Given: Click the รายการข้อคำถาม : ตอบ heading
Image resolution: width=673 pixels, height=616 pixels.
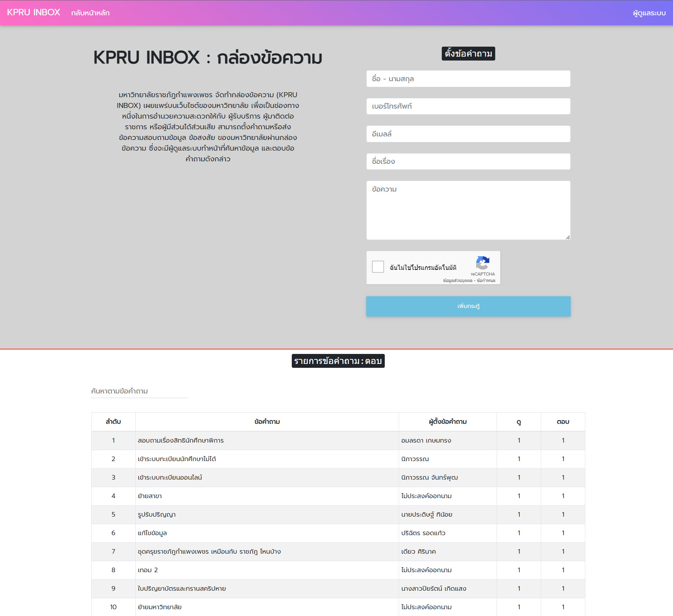Looking at the screenshot, I should 338,361.
